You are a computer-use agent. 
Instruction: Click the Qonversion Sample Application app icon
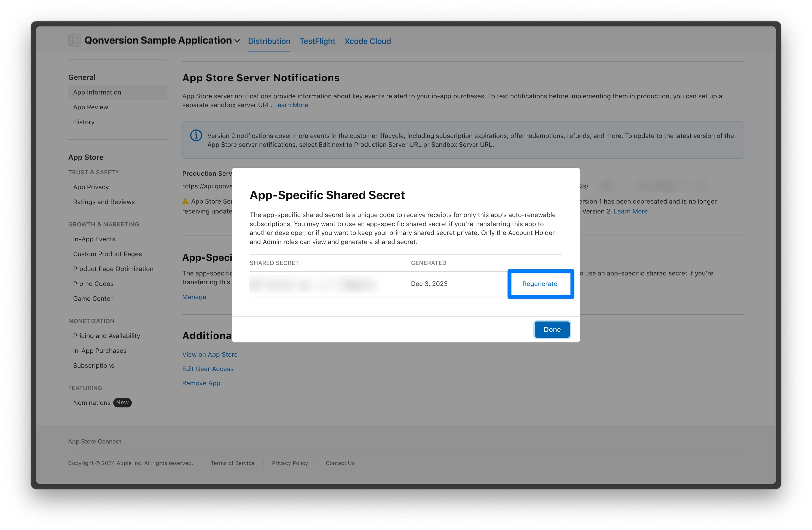click(74, 40)
